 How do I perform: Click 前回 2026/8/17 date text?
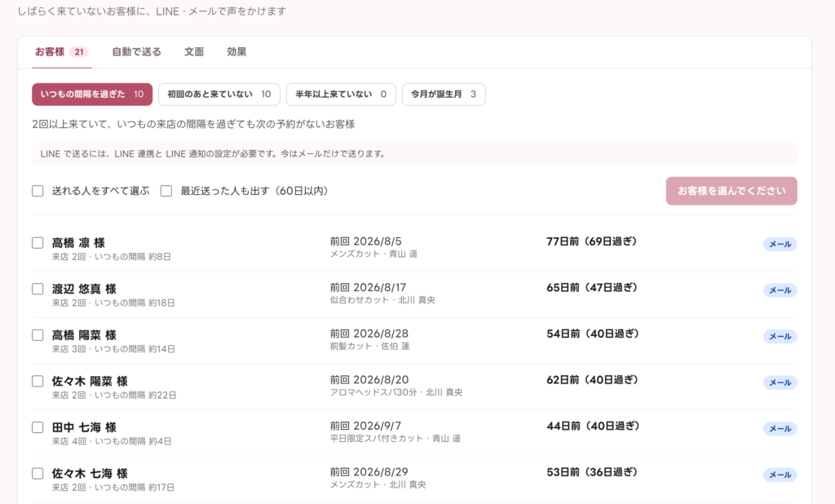pyautogui.click(x=368, y=288)
